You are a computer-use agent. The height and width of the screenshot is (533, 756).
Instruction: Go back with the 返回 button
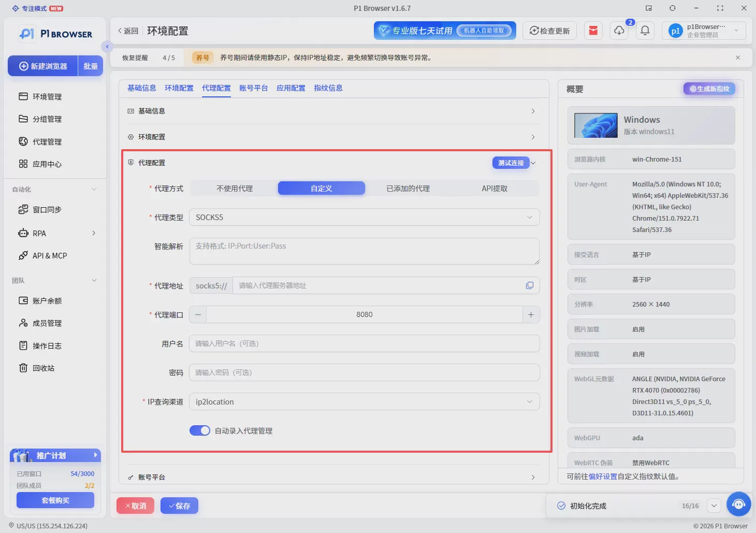tap(128, 31)
